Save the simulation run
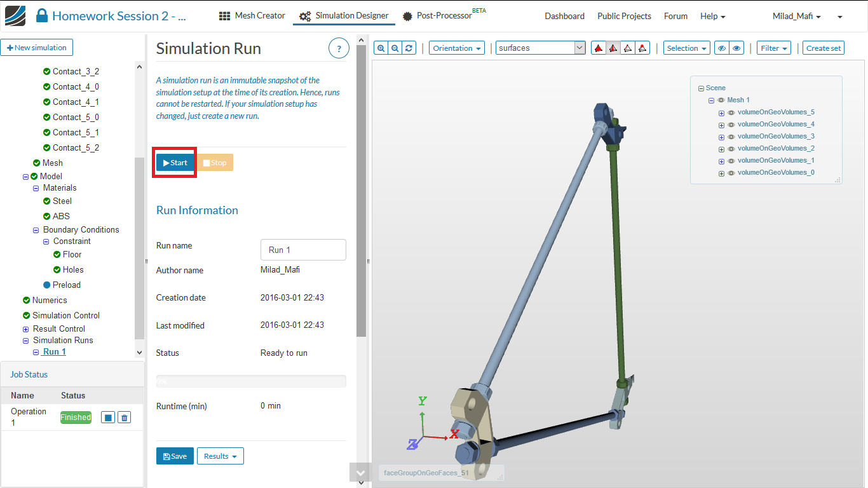This screenshot has width=868, height=488. click(x=175, y=456)
